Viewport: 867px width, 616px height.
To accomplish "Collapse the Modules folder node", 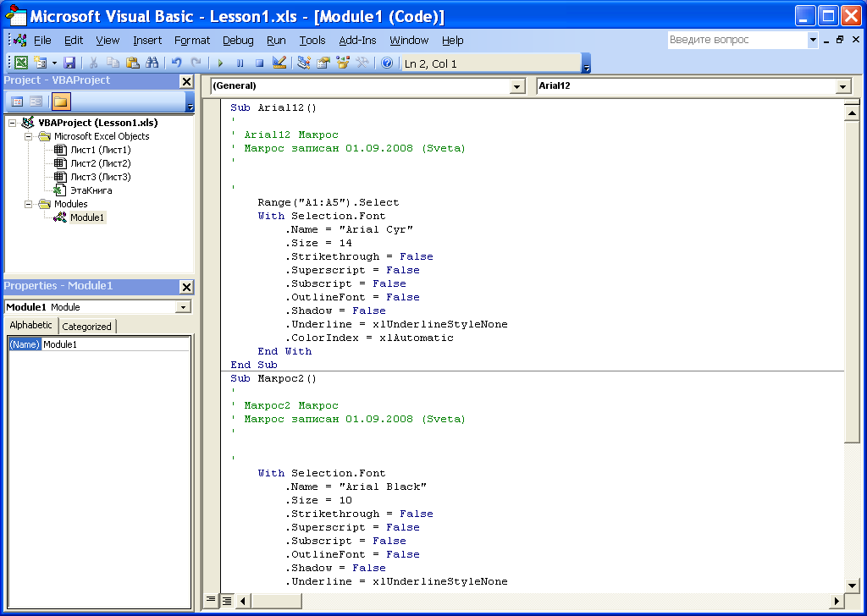I will tap(28, 205).
